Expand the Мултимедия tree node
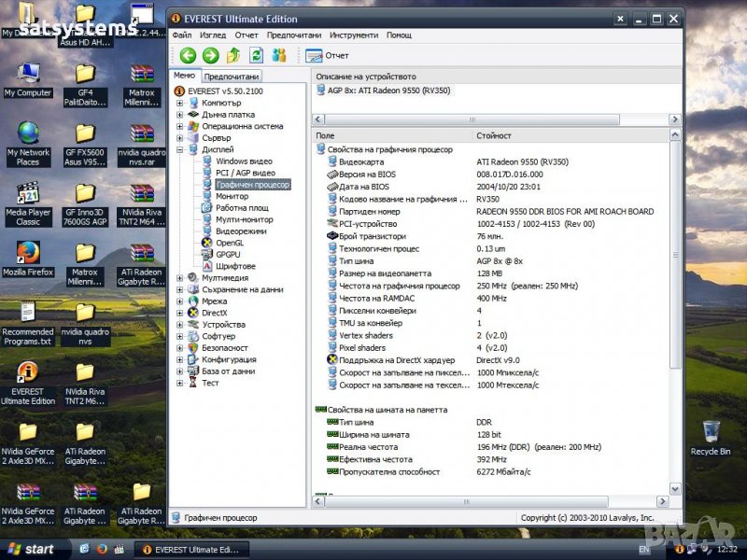 point(180,277)
